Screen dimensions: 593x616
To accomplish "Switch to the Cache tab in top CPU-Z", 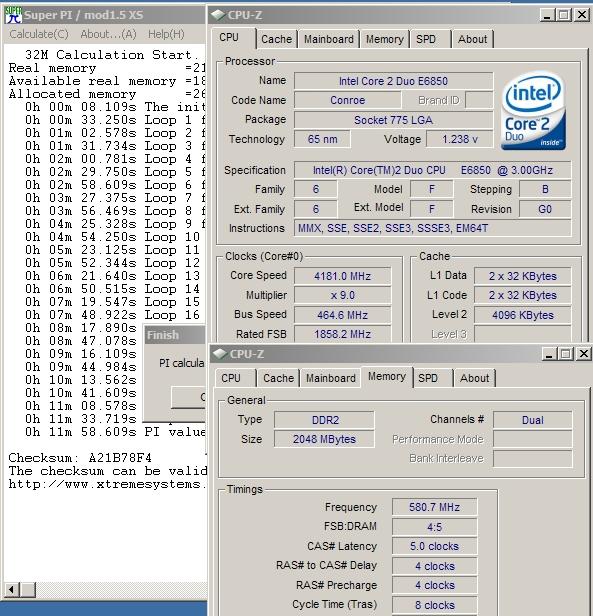I will tap(276, 39).
